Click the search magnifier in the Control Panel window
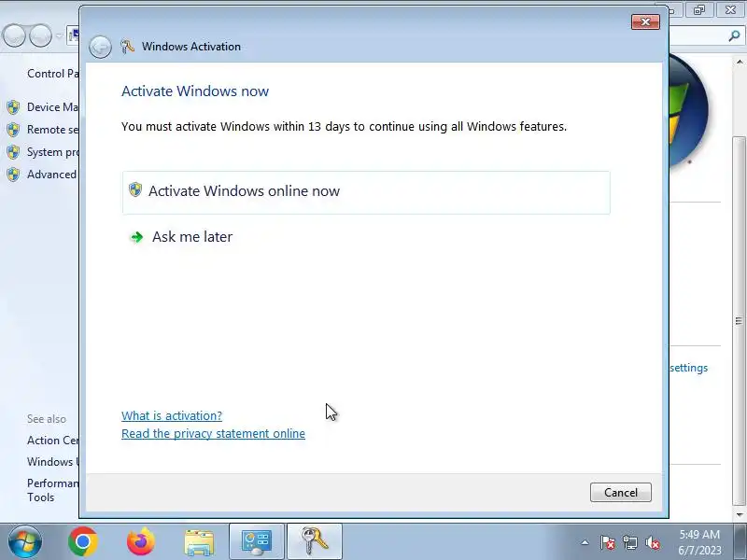Viewport: 747px width, 560px height. coord(734,35)
